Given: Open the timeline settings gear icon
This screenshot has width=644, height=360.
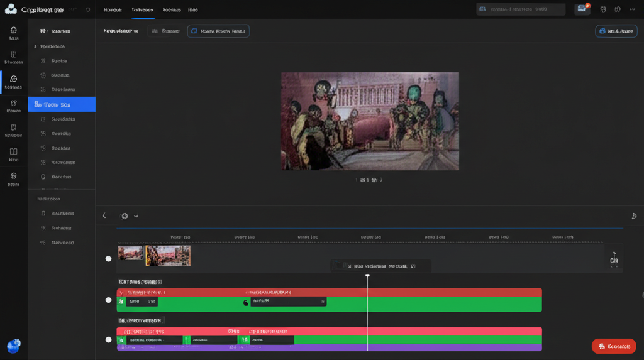Looking at the screenshot, I should tap(125, 216).
